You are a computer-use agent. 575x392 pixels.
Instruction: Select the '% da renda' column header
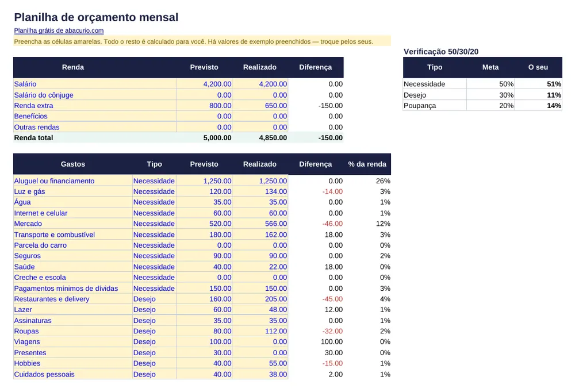tap(367, 164)
